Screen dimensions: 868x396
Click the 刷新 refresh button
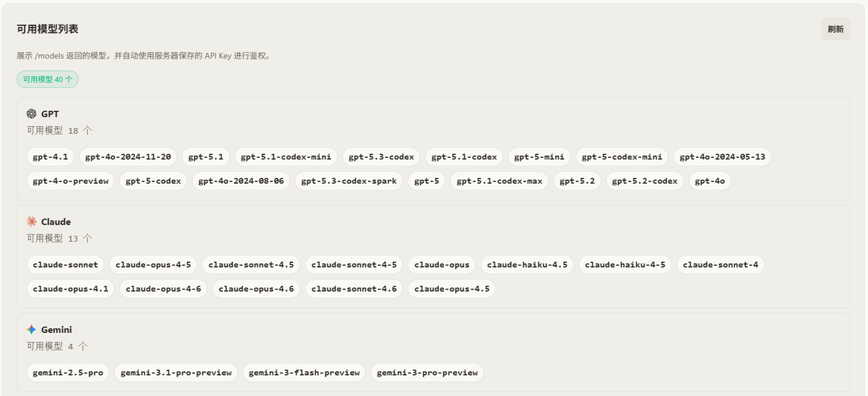[835, 29]
